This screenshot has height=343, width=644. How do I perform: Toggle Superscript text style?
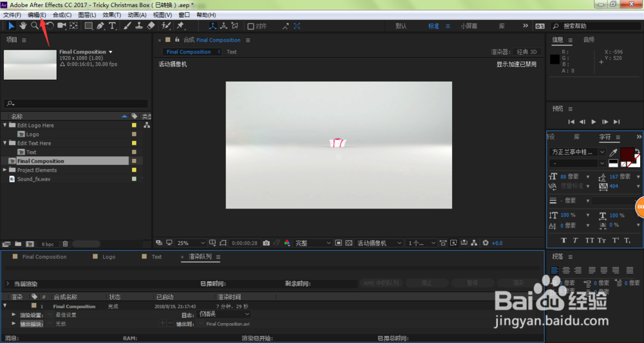pos(615,241)
